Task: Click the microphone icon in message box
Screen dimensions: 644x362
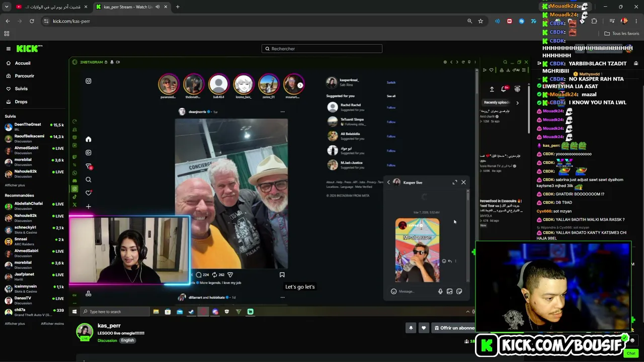Action: [x=440, y=292]
